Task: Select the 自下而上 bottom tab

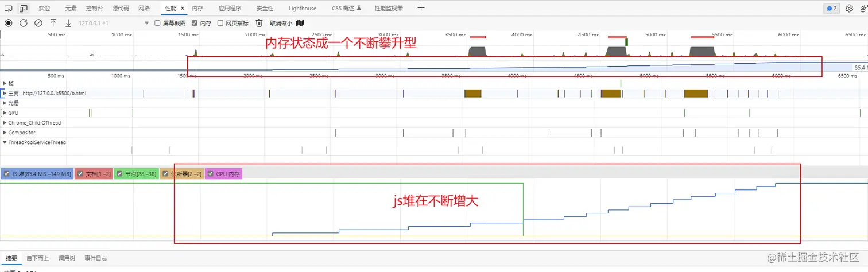Action: pos(38,258)
